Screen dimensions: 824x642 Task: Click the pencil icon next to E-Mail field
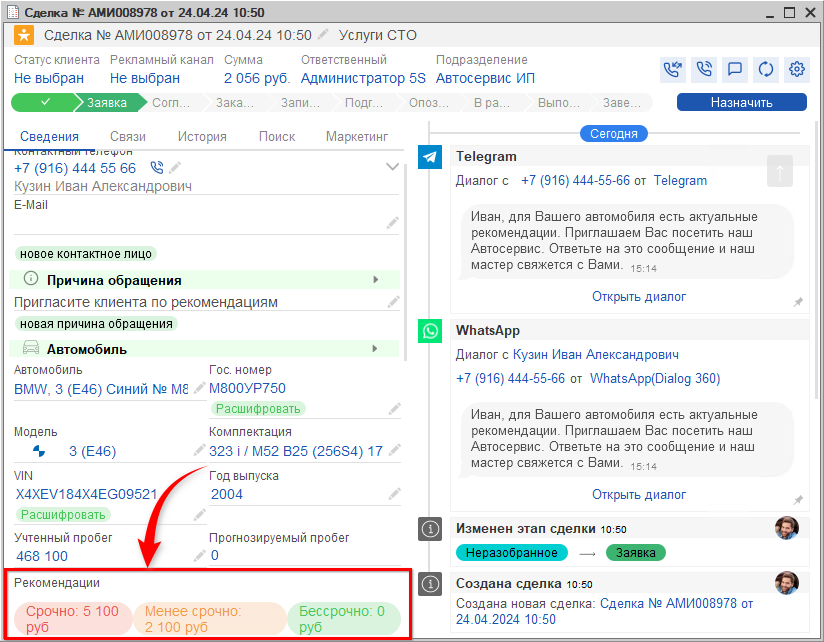(x=393, y=224)
